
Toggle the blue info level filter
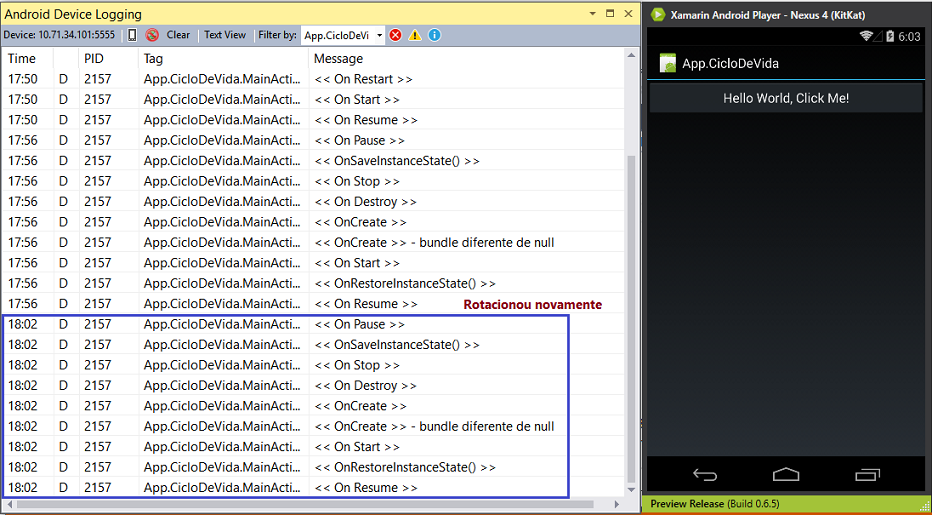click(x=434, y=35)
